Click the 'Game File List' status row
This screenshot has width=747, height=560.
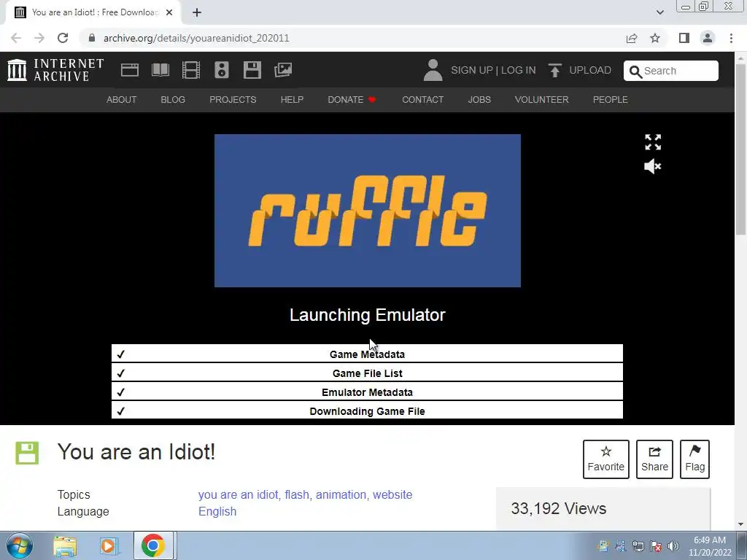367,373
